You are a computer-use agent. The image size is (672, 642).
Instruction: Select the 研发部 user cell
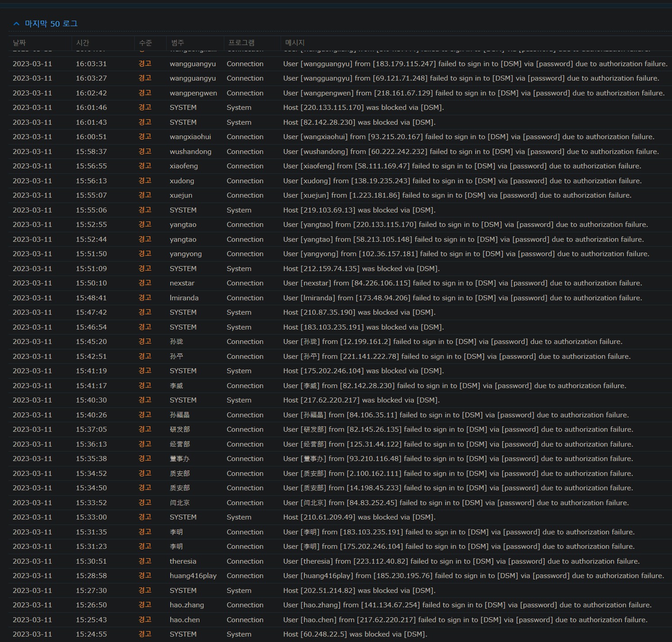tap(180, 430)
